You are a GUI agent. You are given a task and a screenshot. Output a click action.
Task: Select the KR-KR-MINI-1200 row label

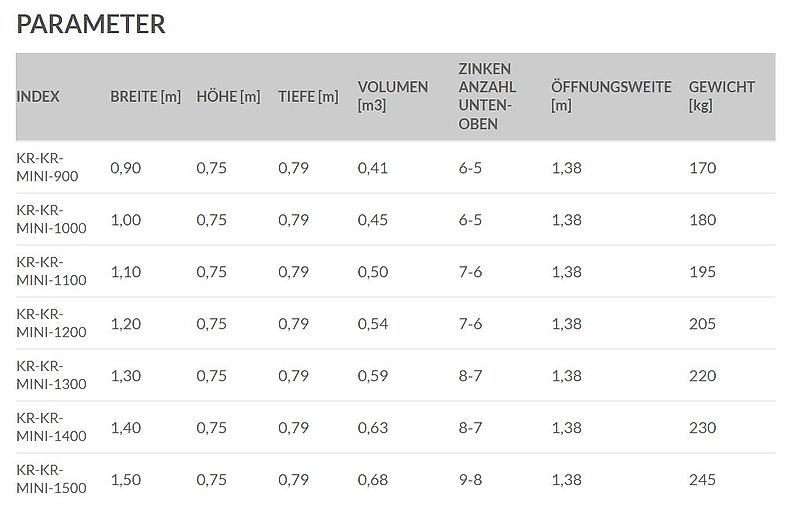[51, 323]
